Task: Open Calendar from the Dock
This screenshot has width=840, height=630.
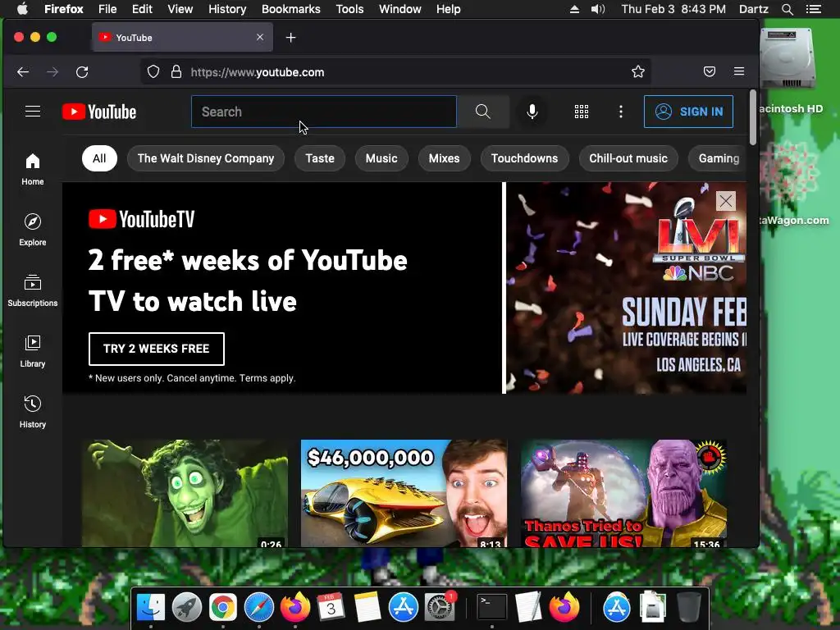Action: [x=331, y=607]
